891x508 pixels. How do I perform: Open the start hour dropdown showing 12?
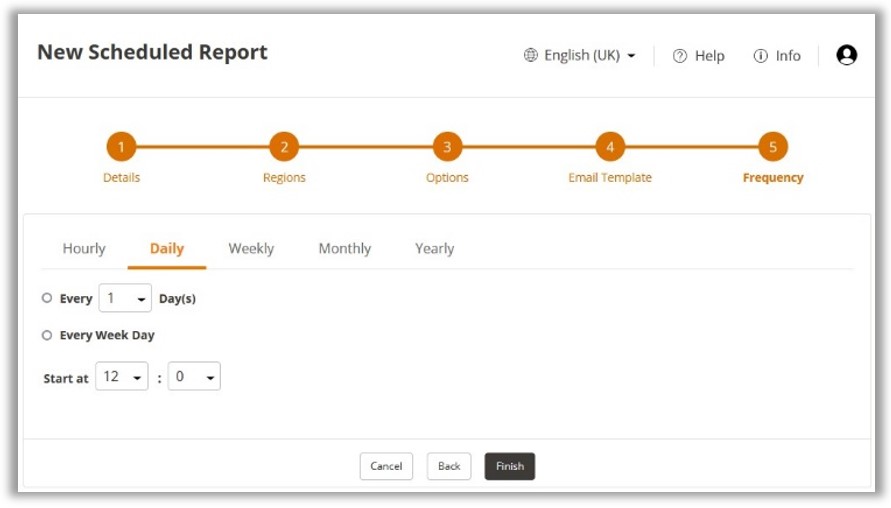click(122, 377)
